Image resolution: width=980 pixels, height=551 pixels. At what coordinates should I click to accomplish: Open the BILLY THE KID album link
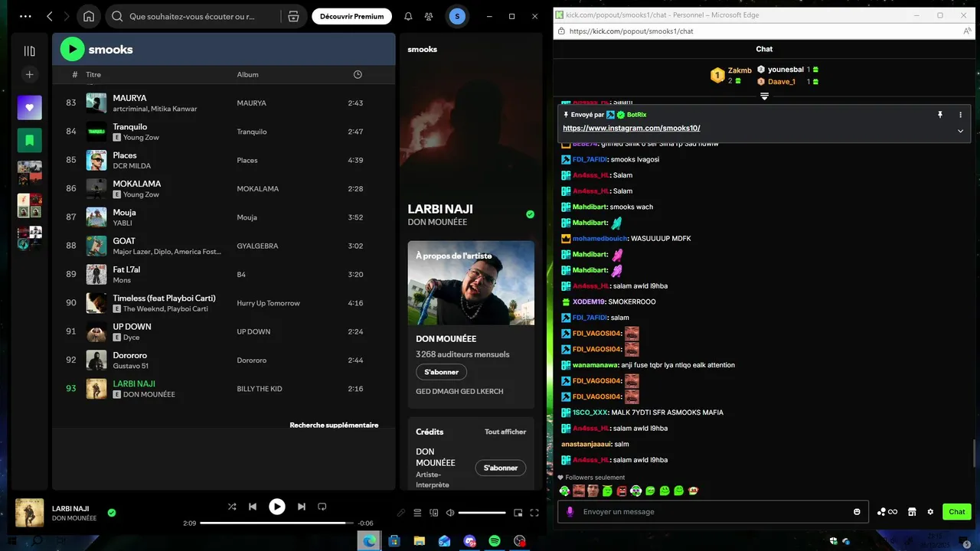tap(260, 389)
